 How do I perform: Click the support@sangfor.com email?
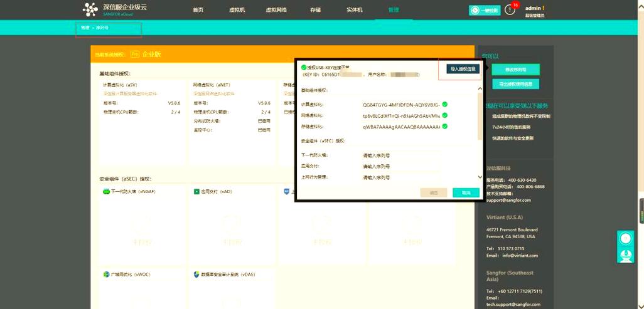508,201
